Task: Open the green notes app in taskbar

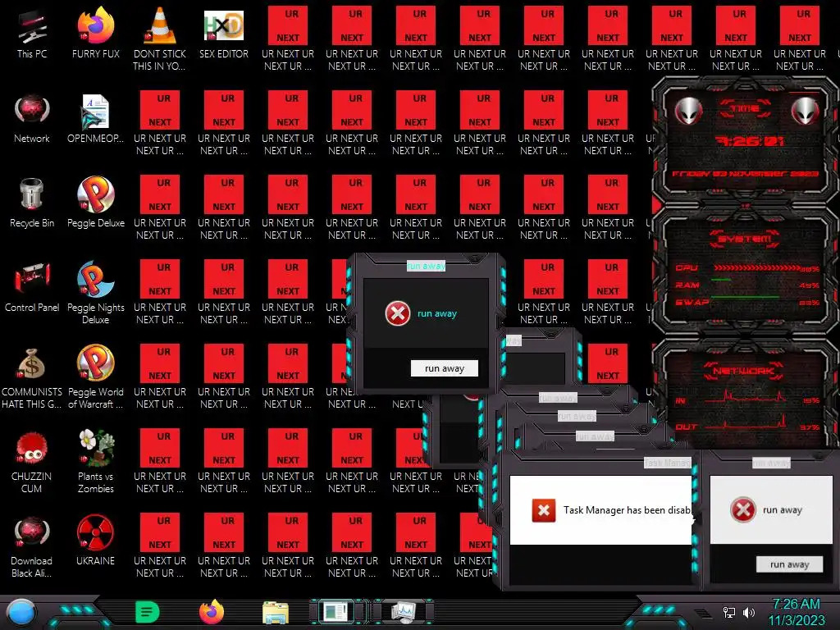Action: pyautogui.click(x=148, y=612)
